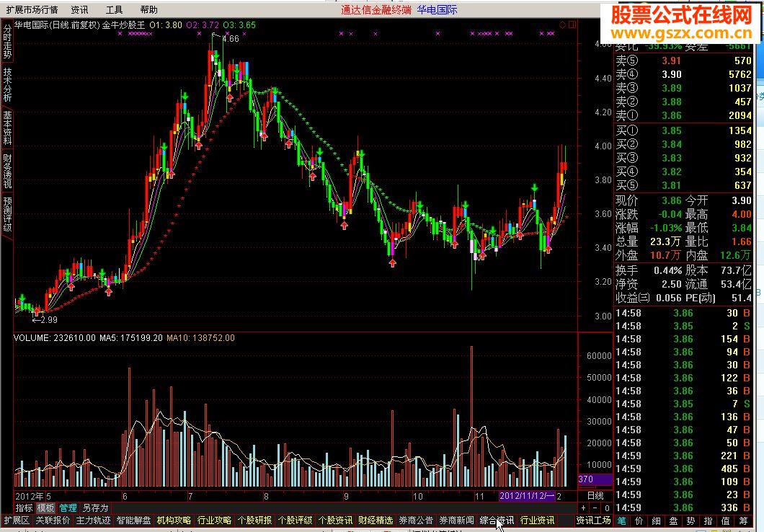764x532 pixels.
Task: Click the 2.99 low price label
Action: 49,319
